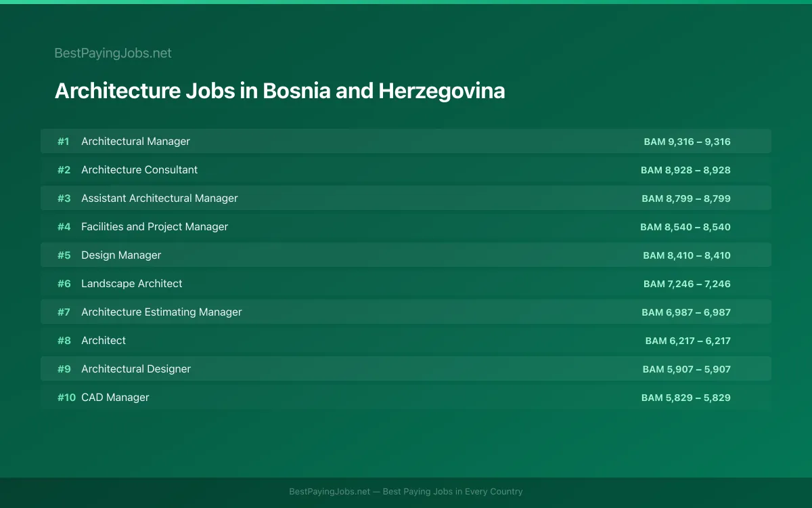812x508 pixels.
Task: Click the salary BAM 6,217 – 6,217
Action: [688, 341]
